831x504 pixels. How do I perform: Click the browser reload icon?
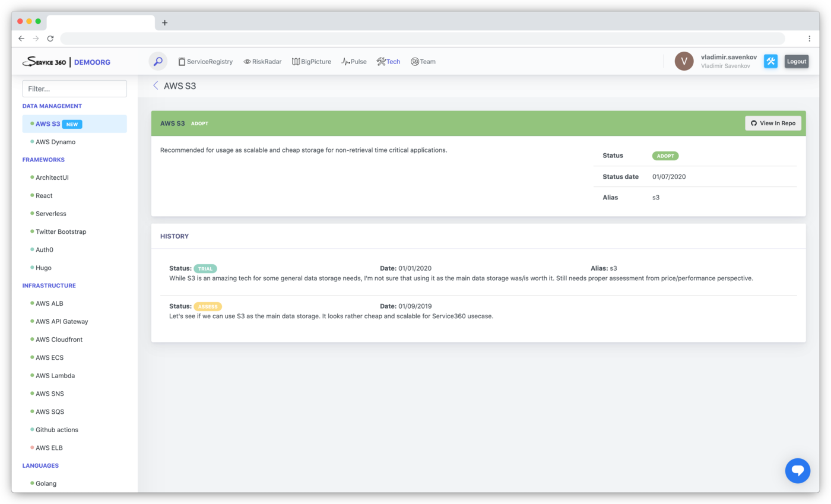click(x=50, y=38)
